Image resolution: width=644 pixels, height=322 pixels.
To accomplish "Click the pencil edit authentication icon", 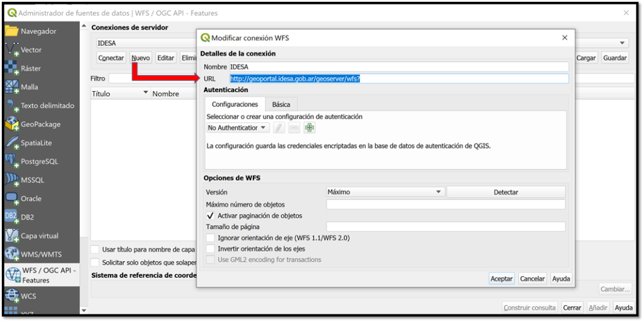I will point(279,128).
